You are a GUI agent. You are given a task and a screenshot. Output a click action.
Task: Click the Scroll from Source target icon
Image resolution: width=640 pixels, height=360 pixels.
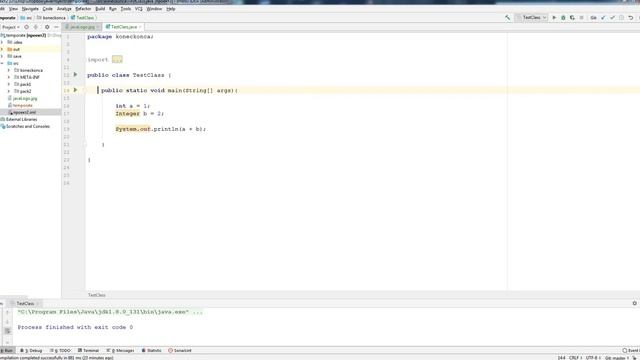point(27,27)
